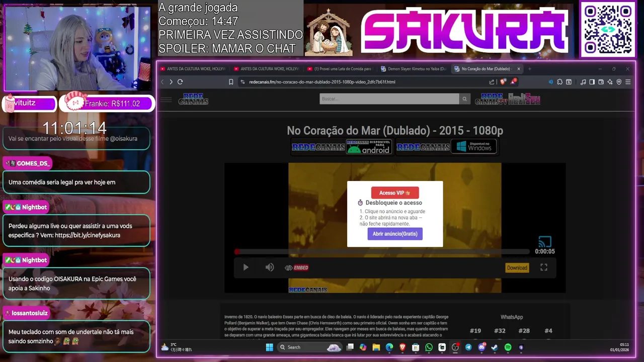Close the No Coração do Mar tab

coord(519,69)
